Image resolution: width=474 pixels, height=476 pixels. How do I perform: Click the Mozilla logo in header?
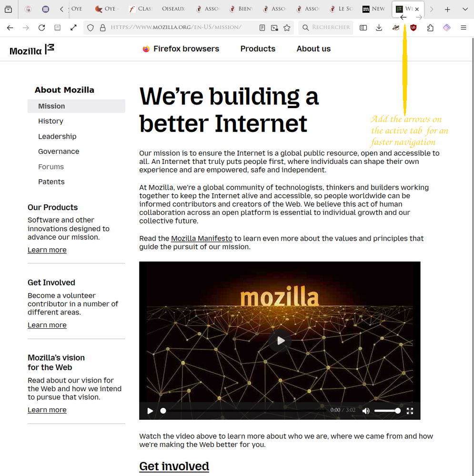coord(32,49)
